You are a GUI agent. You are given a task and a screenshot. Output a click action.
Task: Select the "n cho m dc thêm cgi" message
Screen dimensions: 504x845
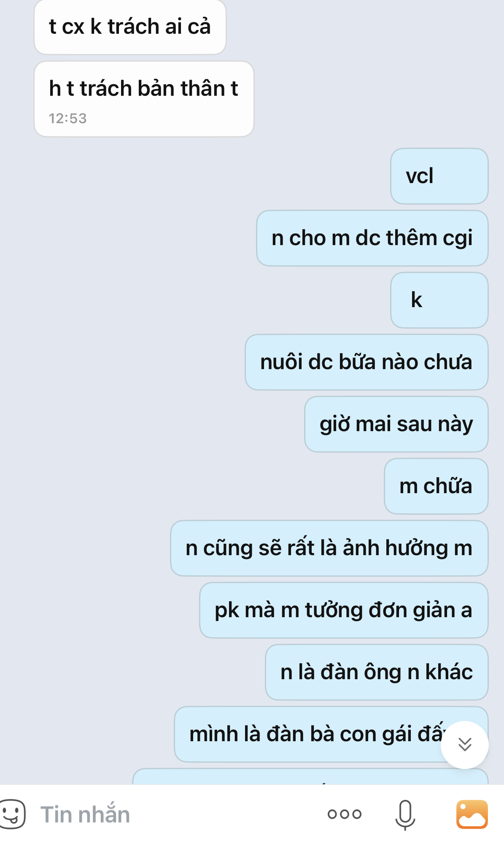[x=372, y=238]
